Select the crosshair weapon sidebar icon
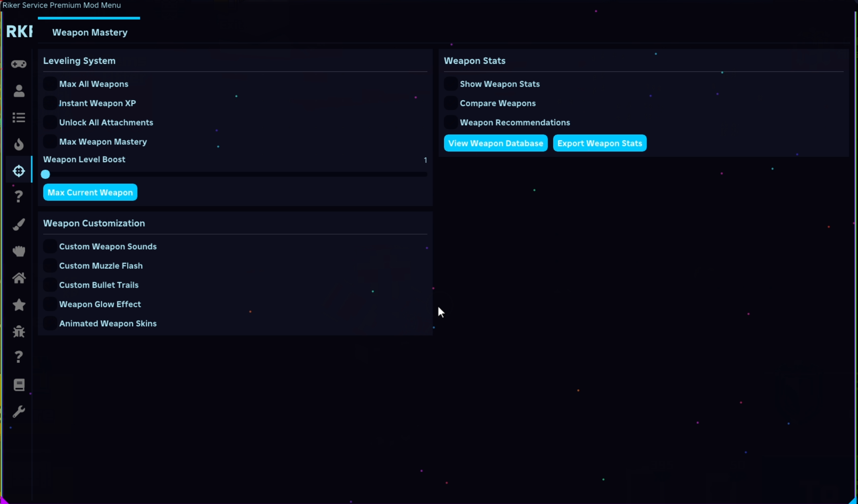Viewport: 858px width, 504px height. (x=19, y=171)
